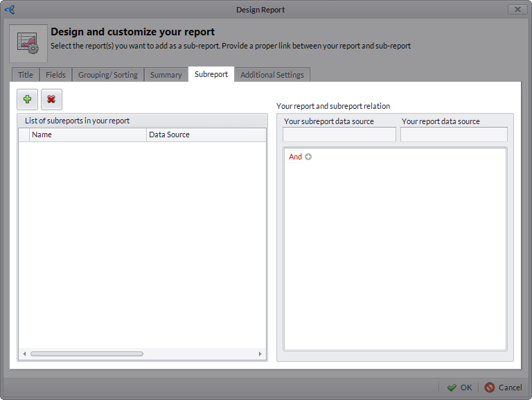Click the Name column header
The image size is (532, 400).
click(88, 134)
